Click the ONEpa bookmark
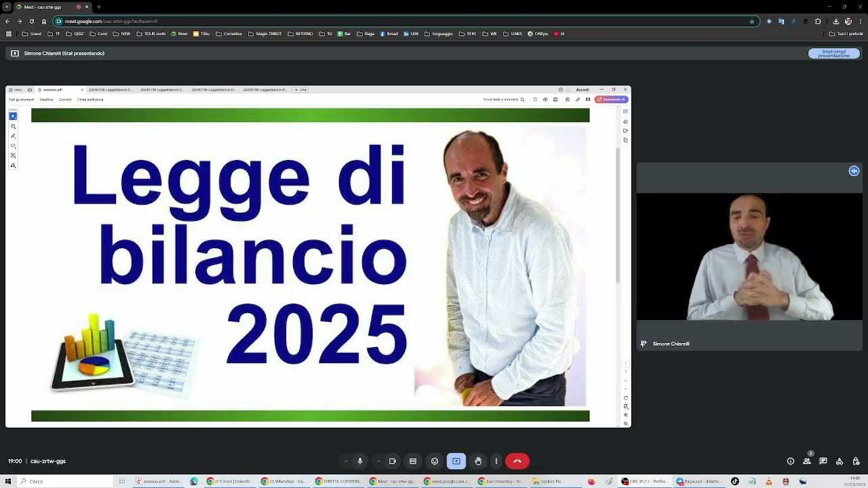868x488 pixels. pyautogui.click(x=538, y=33)
